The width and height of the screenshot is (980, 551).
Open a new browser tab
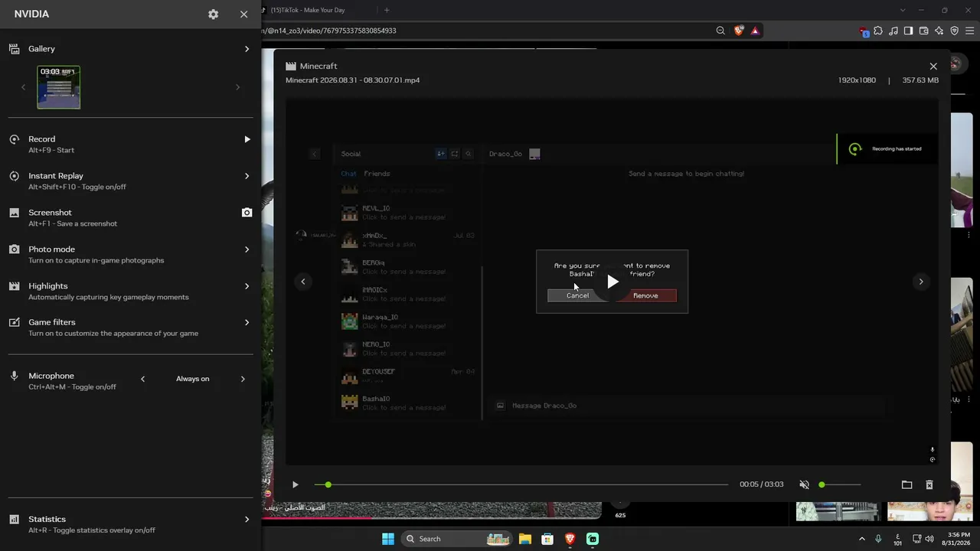pos(387,10)
